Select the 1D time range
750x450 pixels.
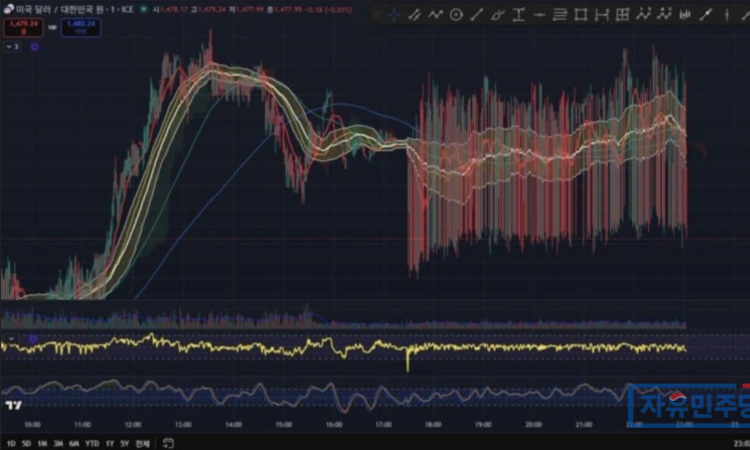point(11,442)
